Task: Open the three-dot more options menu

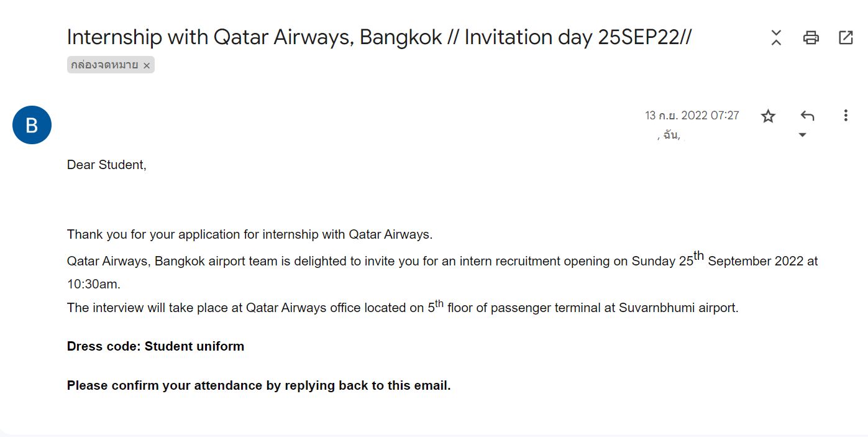Action: [845, 116]
